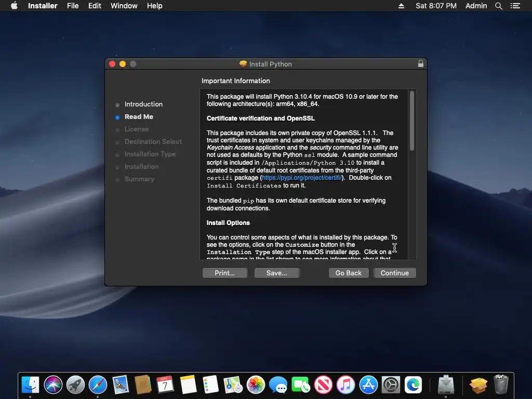Open Safari compass icon in dock

(98, 385)
